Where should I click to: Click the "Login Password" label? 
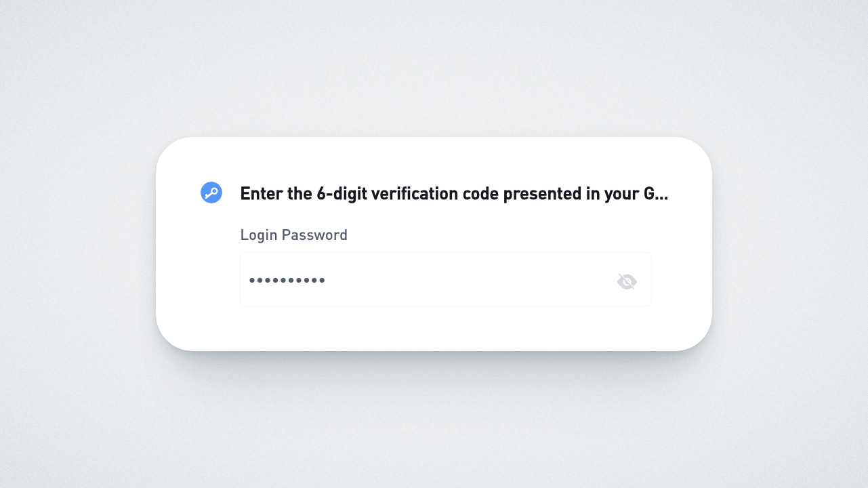click(x=293, y=235)
